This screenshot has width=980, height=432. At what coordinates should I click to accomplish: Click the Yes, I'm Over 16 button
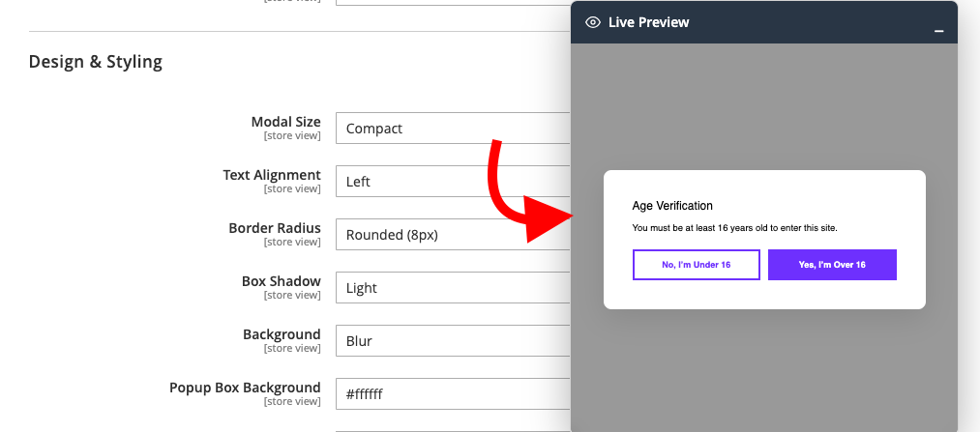pyautogui.click(x=832, y=265)
